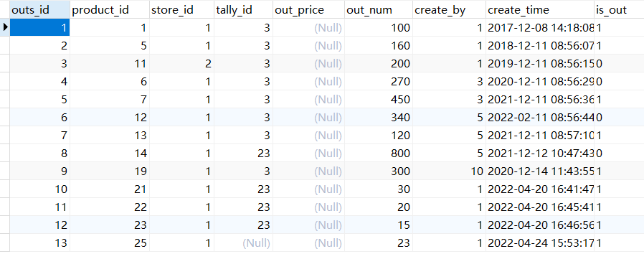Click create_time 2022-04-20 16:46:56

(x=540, y=225)
